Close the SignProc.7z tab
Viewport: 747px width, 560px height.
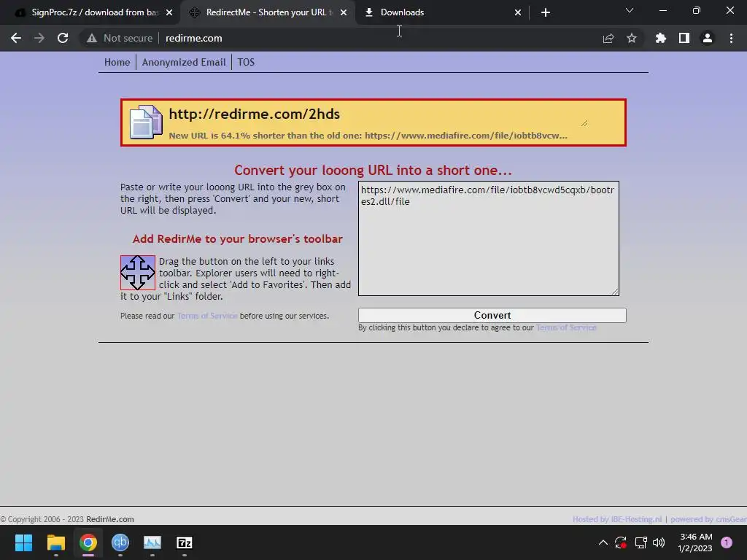(x=169, y=12)
